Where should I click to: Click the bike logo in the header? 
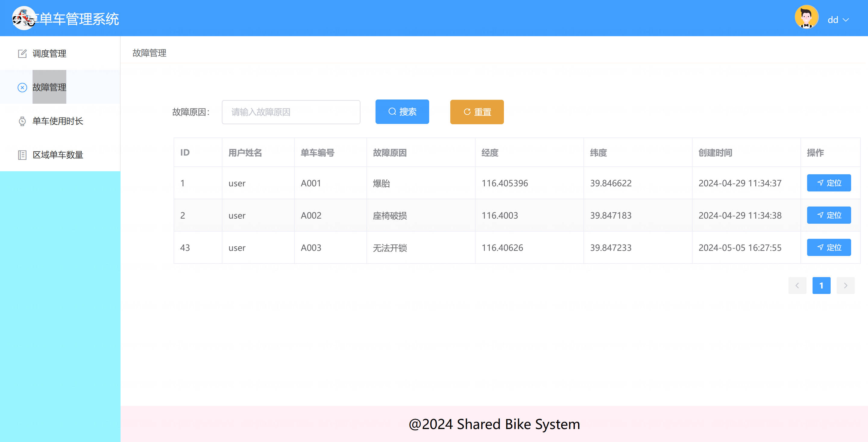pyautogui.click(x=24, y=18)
